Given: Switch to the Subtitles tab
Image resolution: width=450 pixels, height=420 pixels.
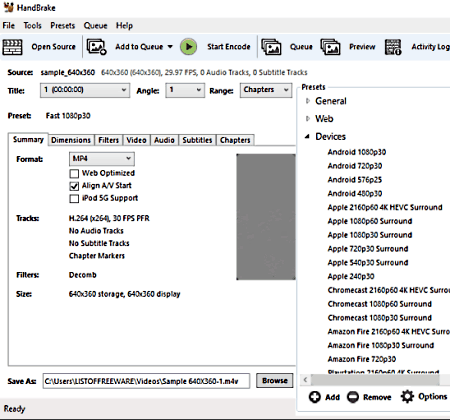Looking at the screenshot, I should 197,140.
